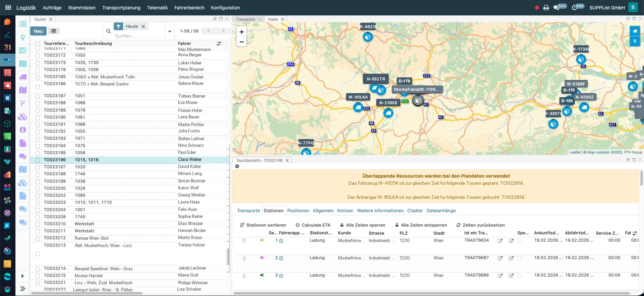Click the map location pin layer button
The image size is (644, 296).
pyautogui.click(x=635, y=41)
